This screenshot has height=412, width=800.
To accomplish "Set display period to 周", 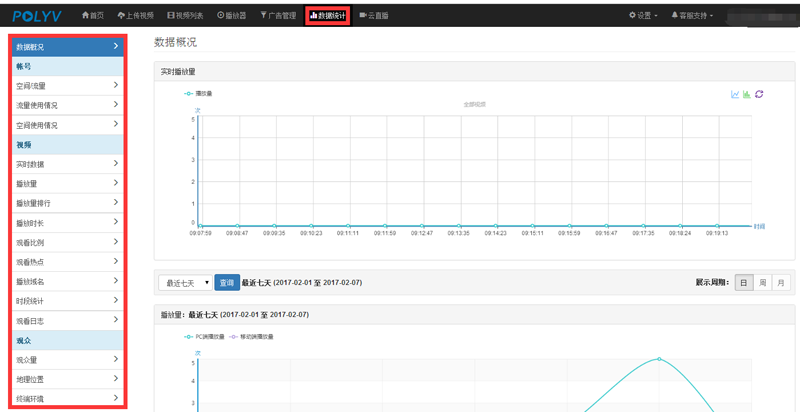I will point(763,283).
